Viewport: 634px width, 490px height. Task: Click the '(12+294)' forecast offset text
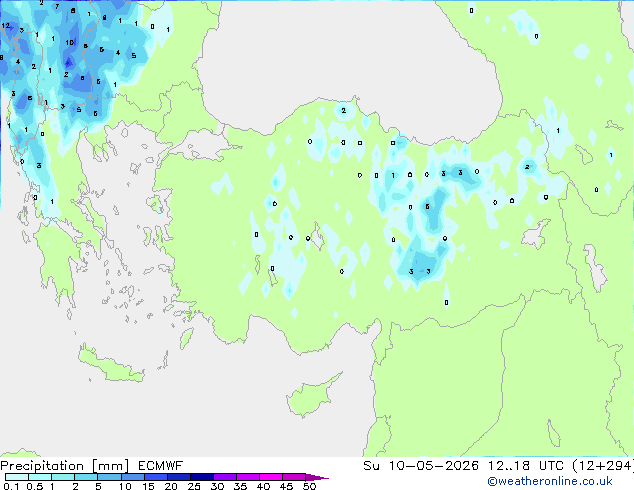603,466
